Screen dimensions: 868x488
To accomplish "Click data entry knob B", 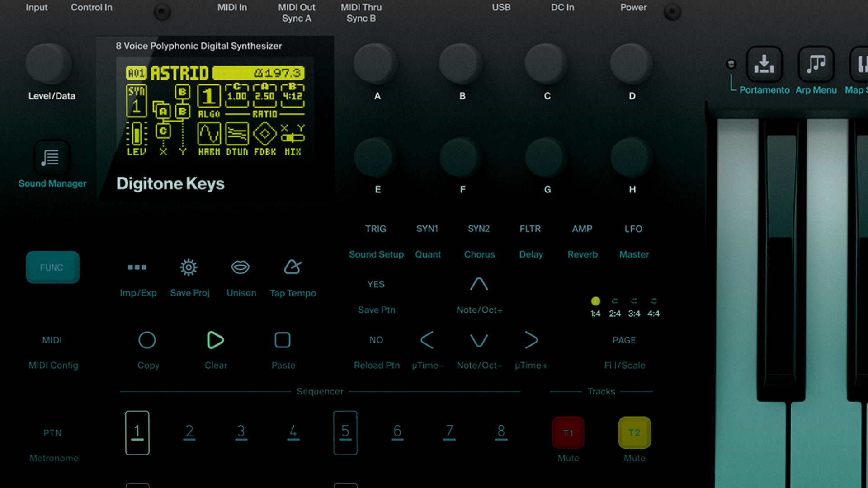I will (461, 64).
